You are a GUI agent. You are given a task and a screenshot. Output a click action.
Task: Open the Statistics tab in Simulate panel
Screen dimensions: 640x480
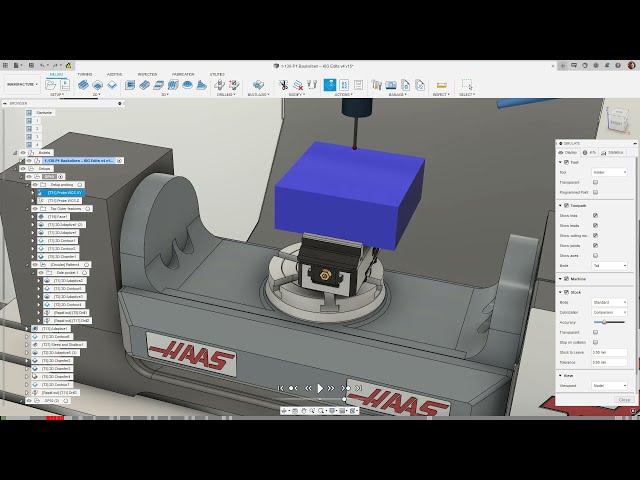point(612,152)
